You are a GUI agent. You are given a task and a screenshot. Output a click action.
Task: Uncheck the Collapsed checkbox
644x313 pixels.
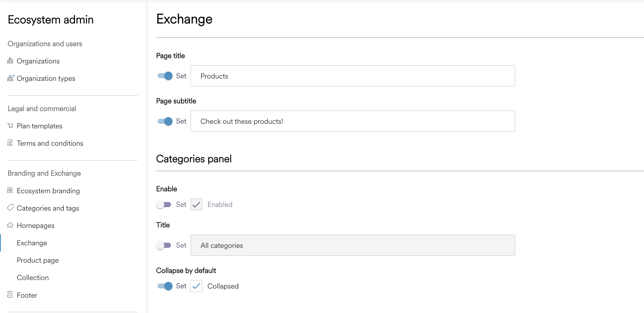coord(196,286)
